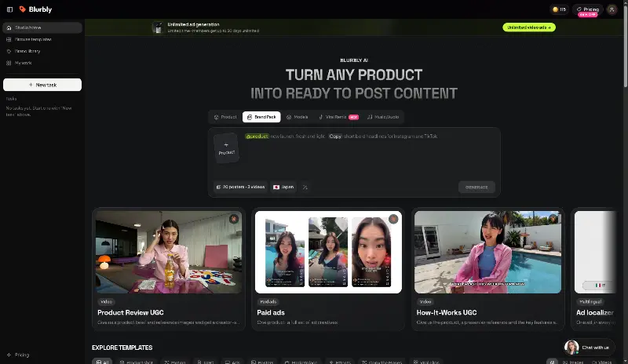Open Brand library in sidebar

[42, 51]
